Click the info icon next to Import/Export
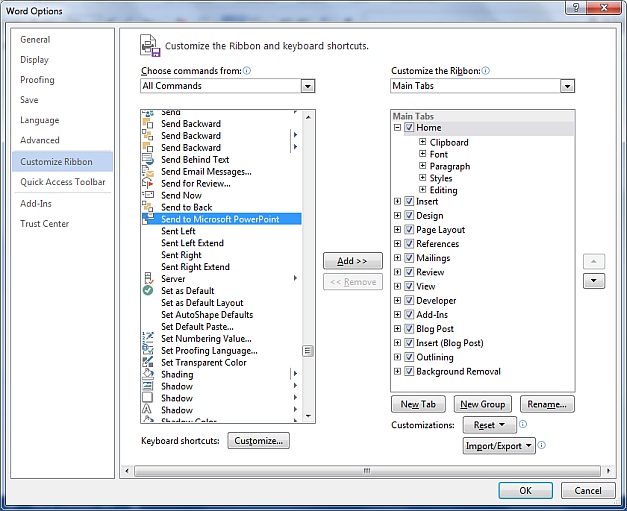627x511 pixels. click(x=541, y=445)
